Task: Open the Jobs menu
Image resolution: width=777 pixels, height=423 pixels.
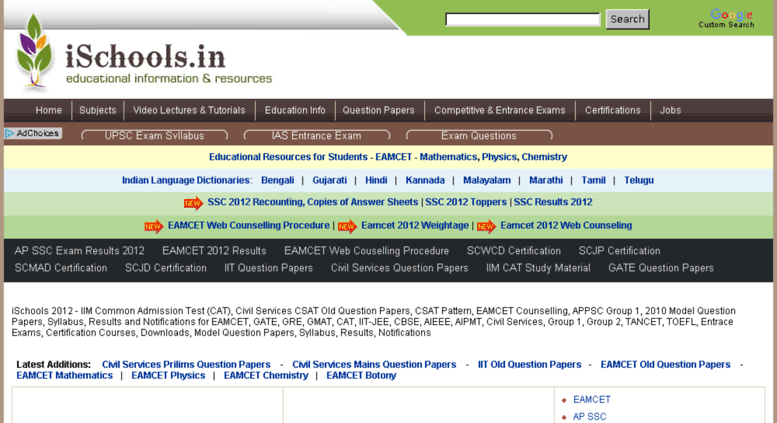Action: click(670, 110)
